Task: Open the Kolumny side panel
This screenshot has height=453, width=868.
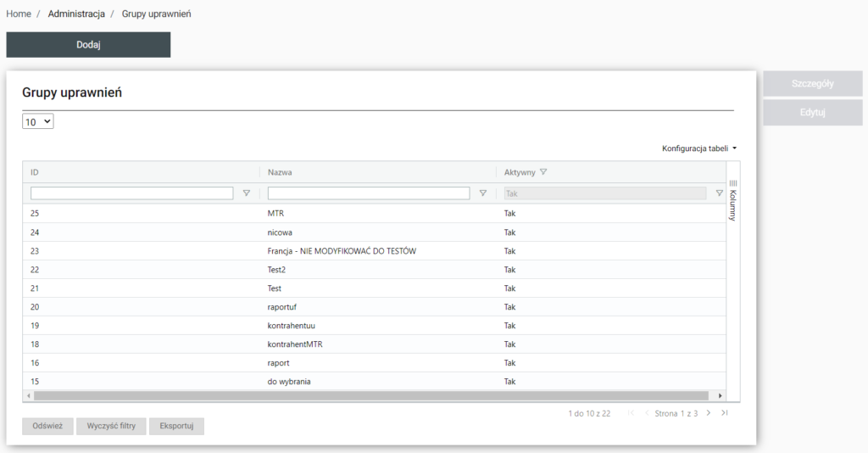Action: coord(733,200)
